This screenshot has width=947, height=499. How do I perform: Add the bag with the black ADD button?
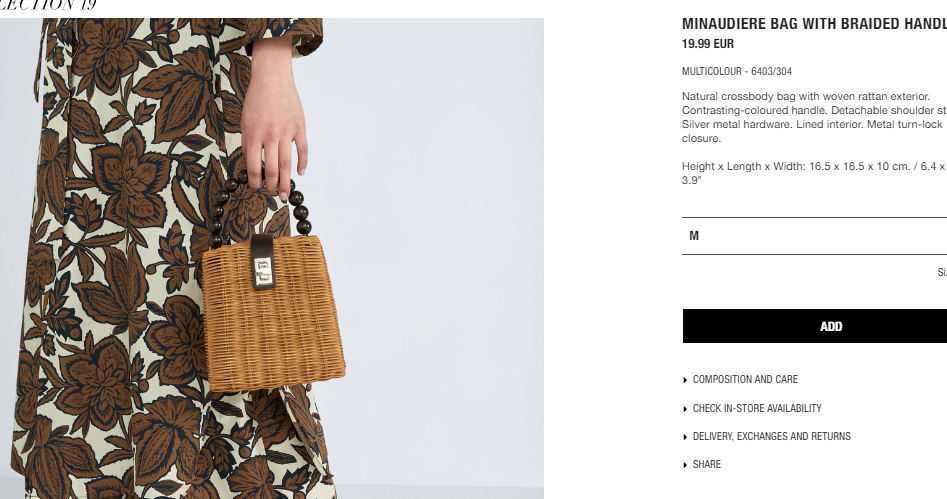point(815,326)
